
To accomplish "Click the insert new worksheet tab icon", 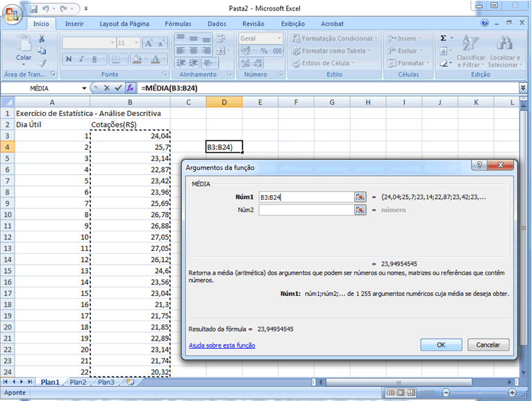I will coord(129,382).
